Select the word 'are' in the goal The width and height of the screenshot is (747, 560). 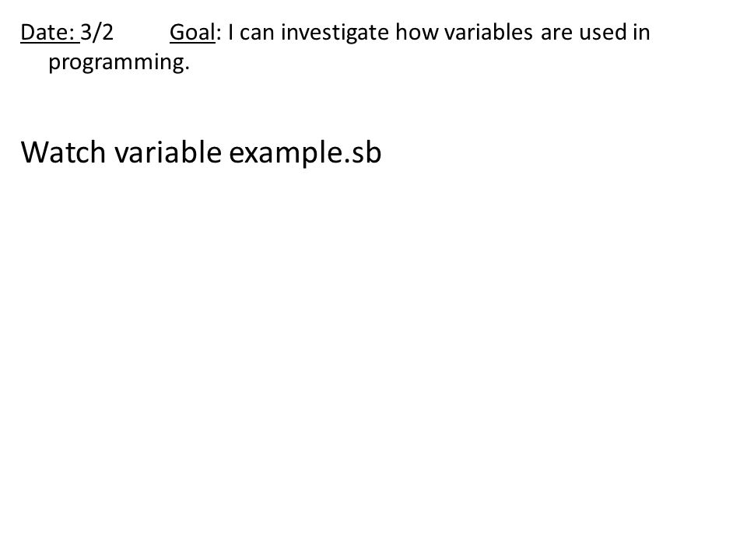click(x=556, y=33)
